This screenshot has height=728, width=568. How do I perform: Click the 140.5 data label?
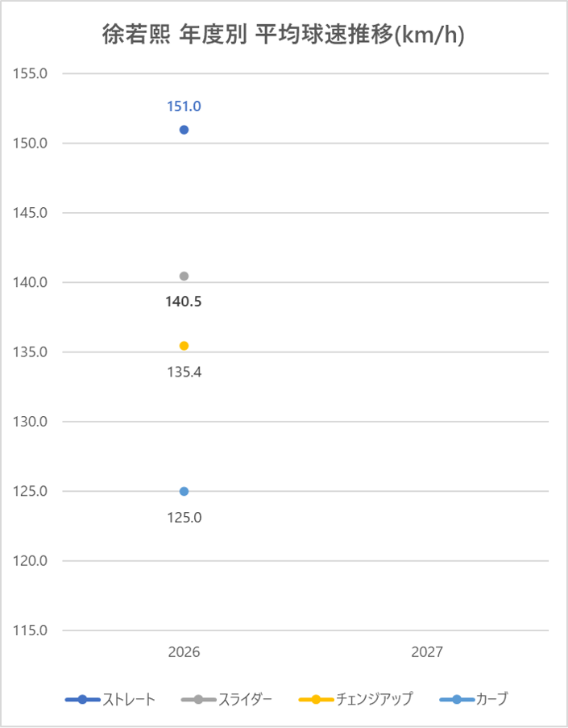click(184, 302)
